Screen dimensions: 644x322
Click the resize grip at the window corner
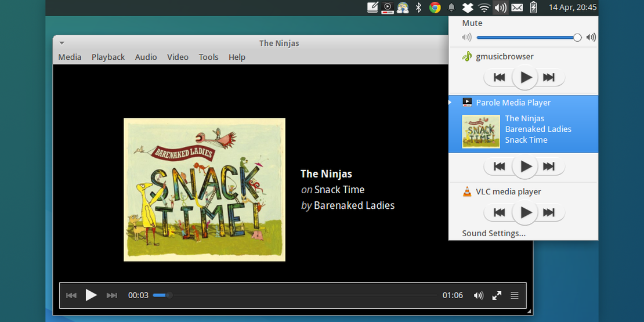coord(529,312)
